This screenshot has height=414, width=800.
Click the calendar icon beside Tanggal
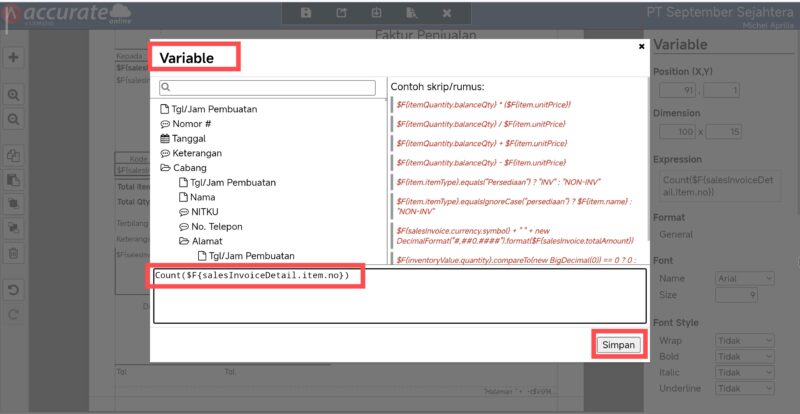(165, 139)
